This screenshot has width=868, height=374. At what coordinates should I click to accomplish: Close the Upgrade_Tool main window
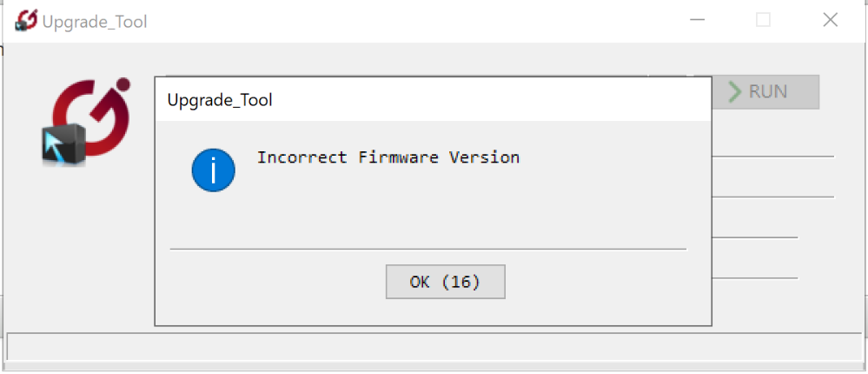[830, 20]
